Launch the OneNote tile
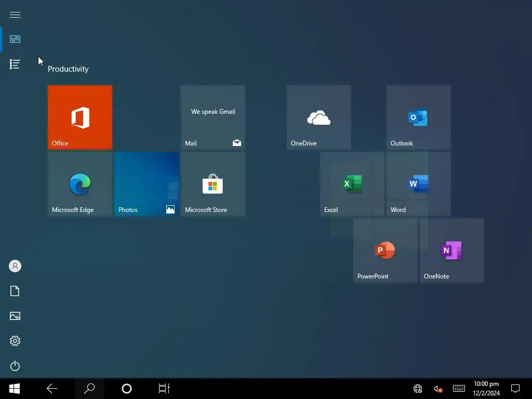Viewport: 532px width, 399px height. [x=452, y=250]
